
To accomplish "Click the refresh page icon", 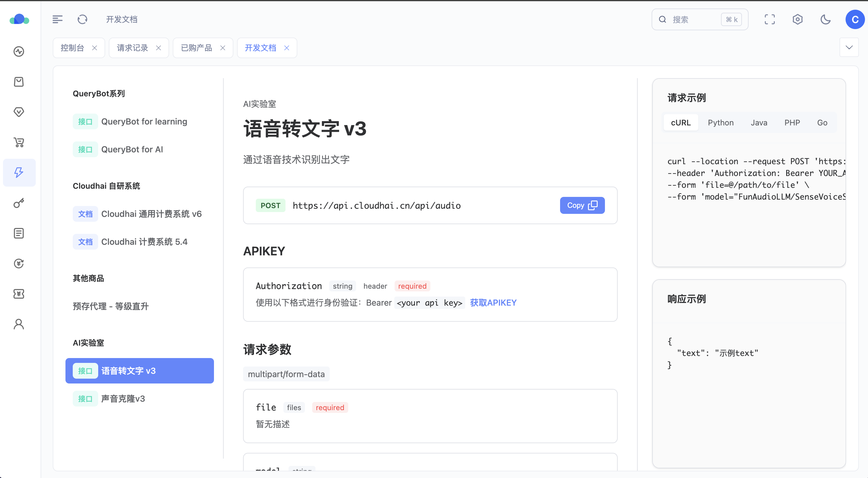I will (x=82, y=19).
